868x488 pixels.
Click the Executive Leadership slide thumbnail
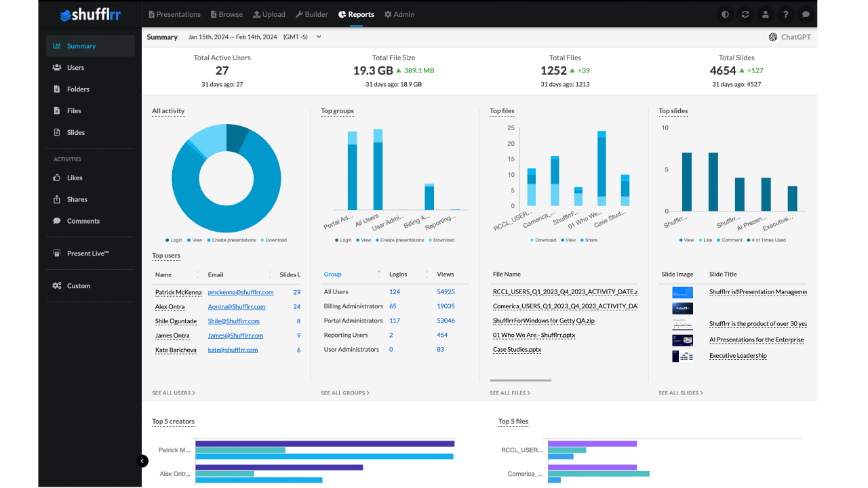(682, 356)
